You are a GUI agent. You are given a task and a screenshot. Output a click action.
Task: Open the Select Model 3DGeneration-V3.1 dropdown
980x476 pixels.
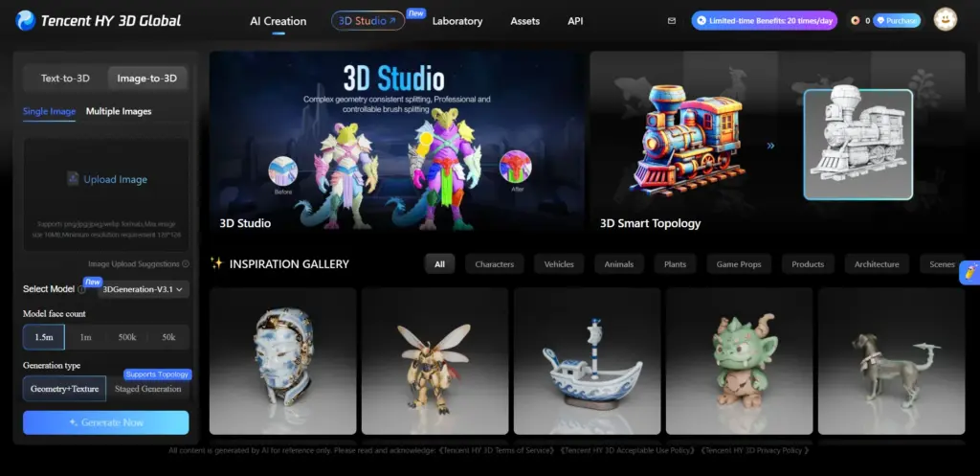[x=144, y=289]
